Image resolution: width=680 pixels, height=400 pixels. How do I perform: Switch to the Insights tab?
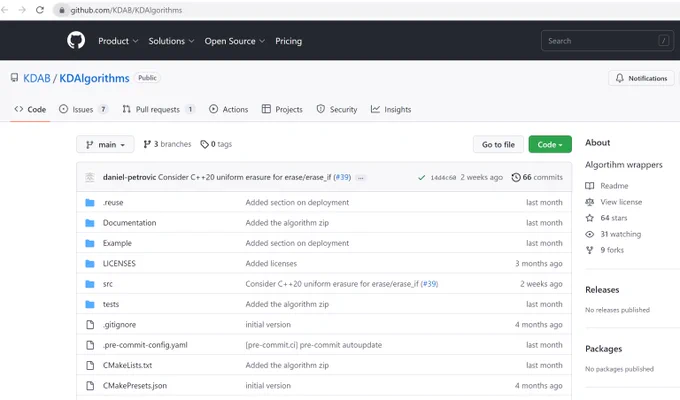(x=391, y=109)
